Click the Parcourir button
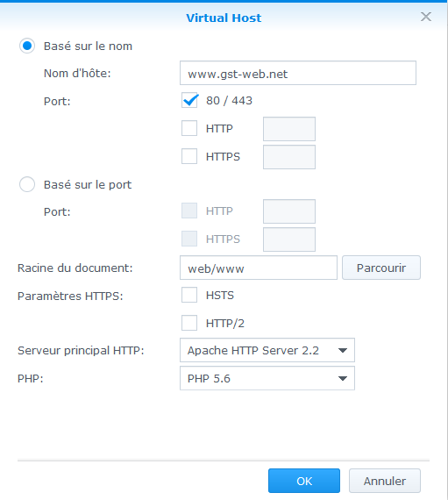448x500 pixels. [381, 268]
